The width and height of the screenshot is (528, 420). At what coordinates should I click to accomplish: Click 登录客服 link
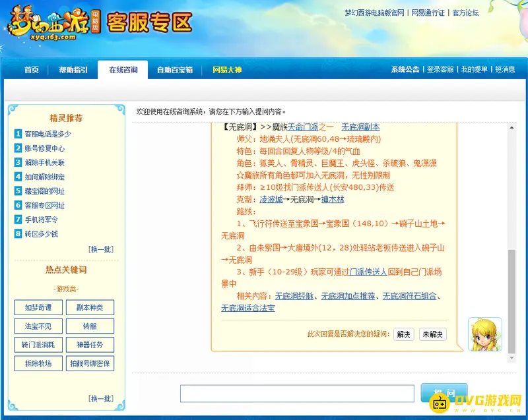(x=440, y=69)
